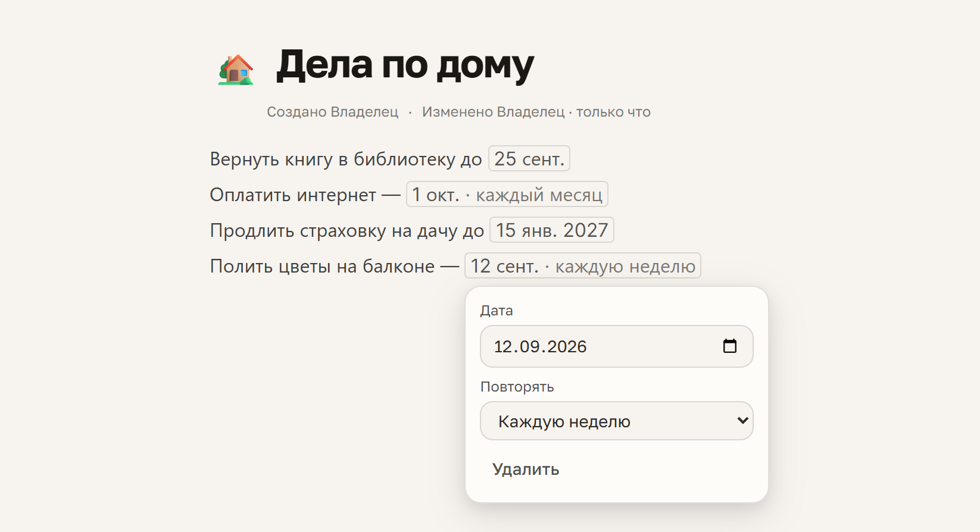Image resolution: width=980 pixels, height=532 pixels.
Task: Click 'Изменено Владелец · только что' text
Action: pyautogui.click(x=536, y=112)
